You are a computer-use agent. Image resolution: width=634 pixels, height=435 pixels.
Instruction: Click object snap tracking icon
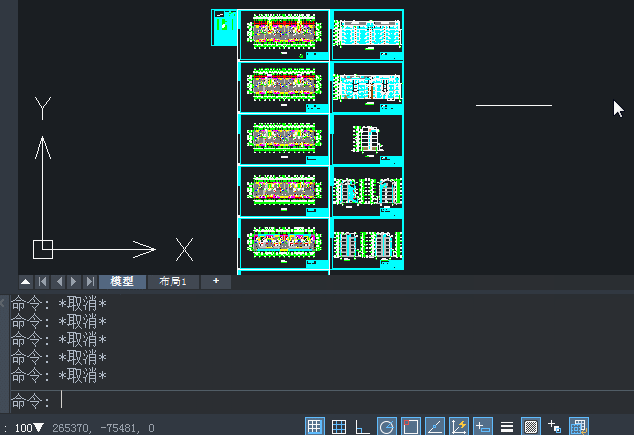pyautogui.click(x=435, y=427)
